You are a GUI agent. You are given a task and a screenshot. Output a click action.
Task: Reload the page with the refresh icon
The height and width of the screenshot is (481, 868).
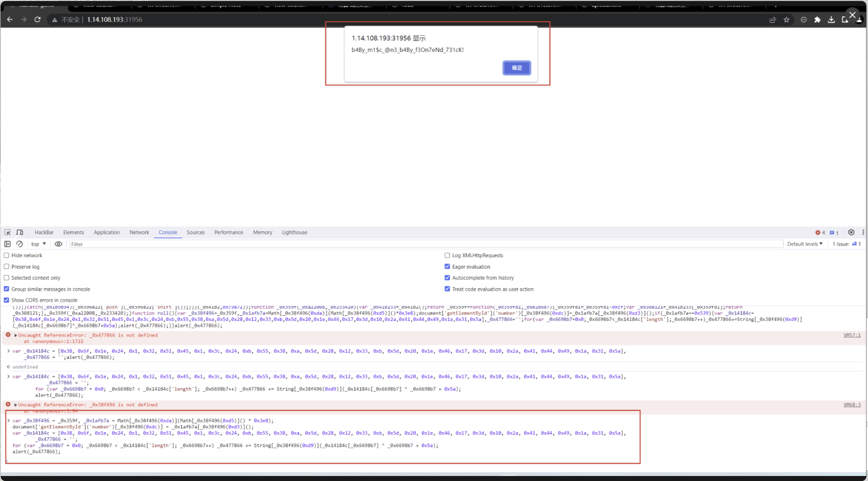(37, 20)
